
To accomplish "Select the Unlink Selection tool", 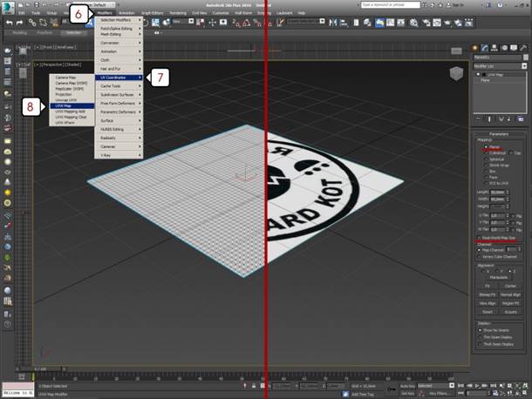I will (43, 23).
